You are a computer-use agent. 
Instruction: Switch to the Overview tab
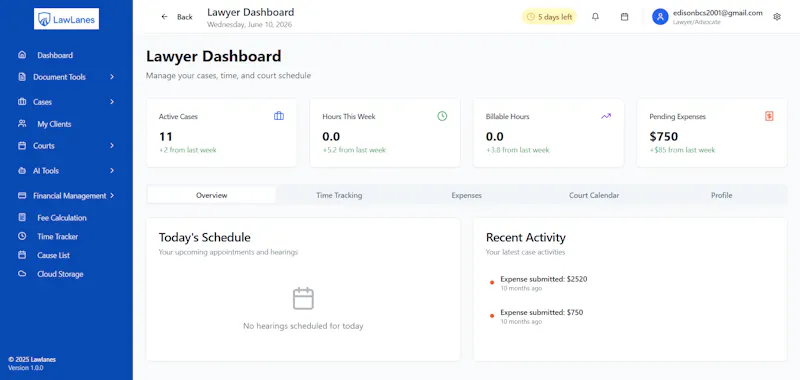coord(212,195)
